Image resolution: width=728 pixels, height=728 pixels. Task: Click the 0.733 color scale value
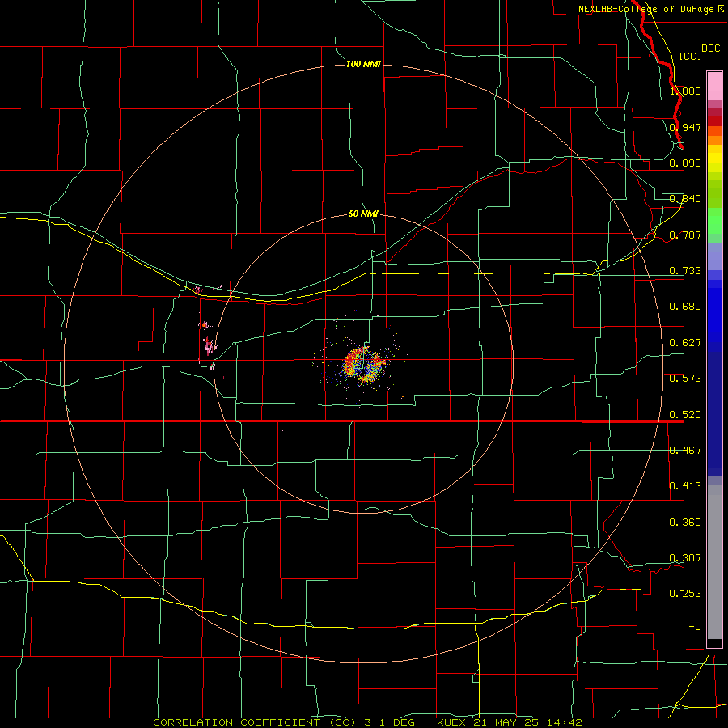pos(685,271)
